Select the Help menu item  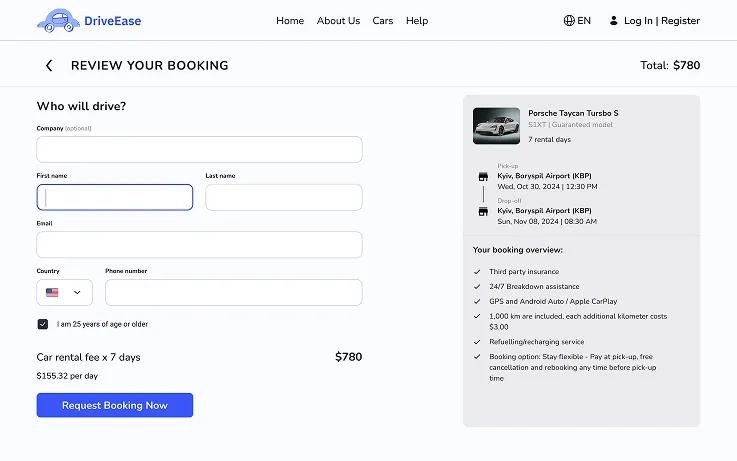[417, 20]
